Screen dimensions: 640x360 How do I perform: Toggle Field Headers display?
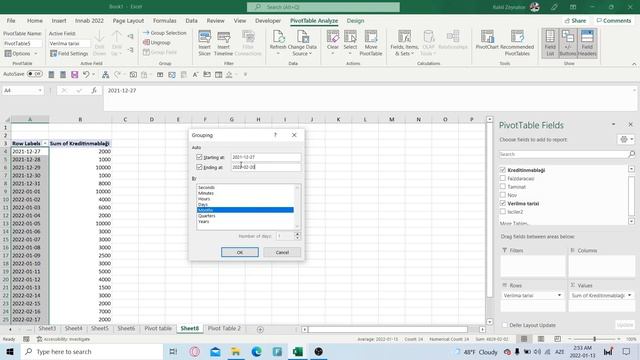pyautogui.click(x=587, y=43)
